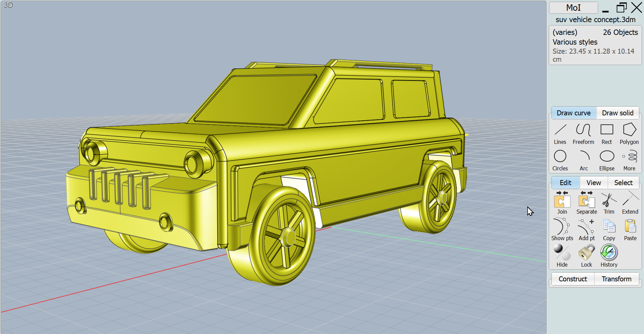Select the Lines drawing tool
The width and height of the screenshot is (644, 334).
tap(560, 134)
